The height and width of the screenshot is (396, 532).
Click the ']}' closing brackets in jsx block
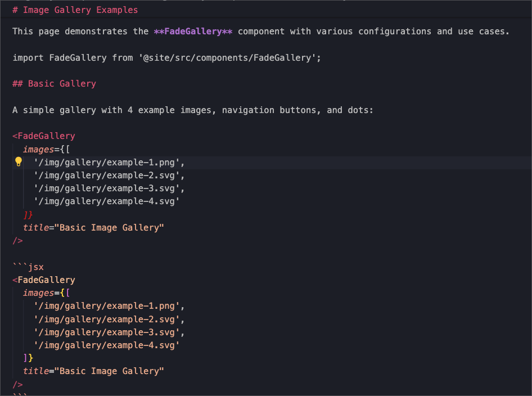28,358
